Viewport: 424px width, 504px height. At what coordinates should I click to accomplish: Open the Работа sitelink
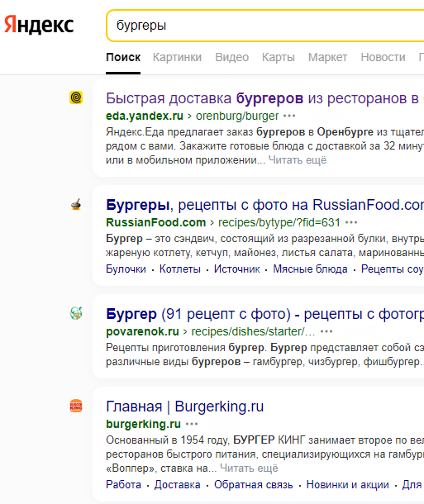123,485
